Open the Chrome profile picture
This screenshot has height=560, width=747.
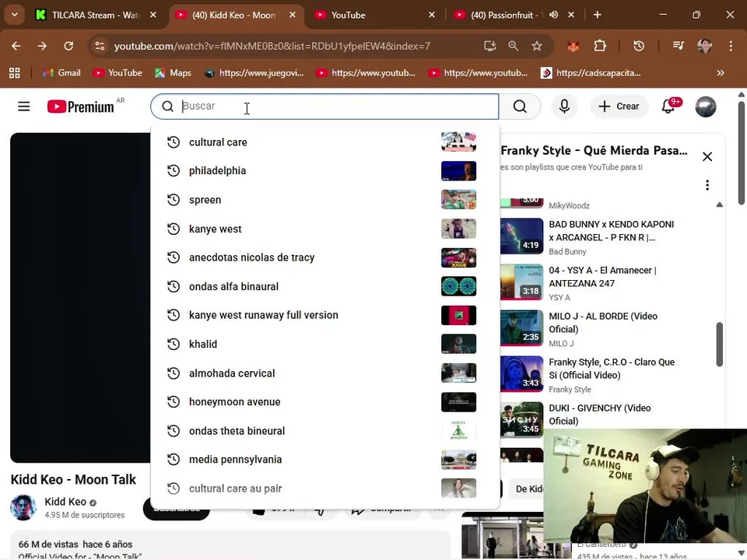[x=705, y=46]
